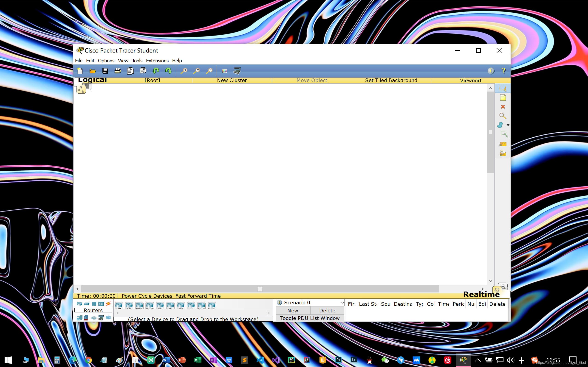The width and height of the screenshot is (588, 367).
Task: Open the Options menu
Action: tap(106, 61)
